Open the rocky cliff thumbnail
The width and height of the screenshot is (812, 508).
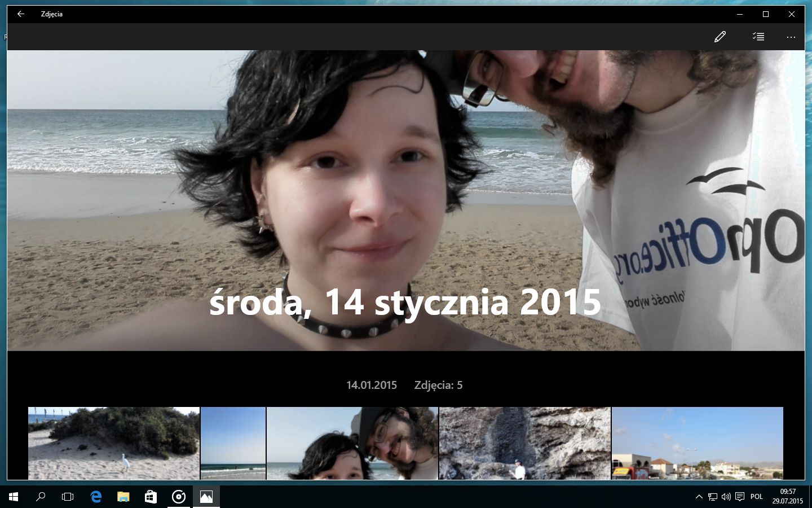(x=525, y=443)
